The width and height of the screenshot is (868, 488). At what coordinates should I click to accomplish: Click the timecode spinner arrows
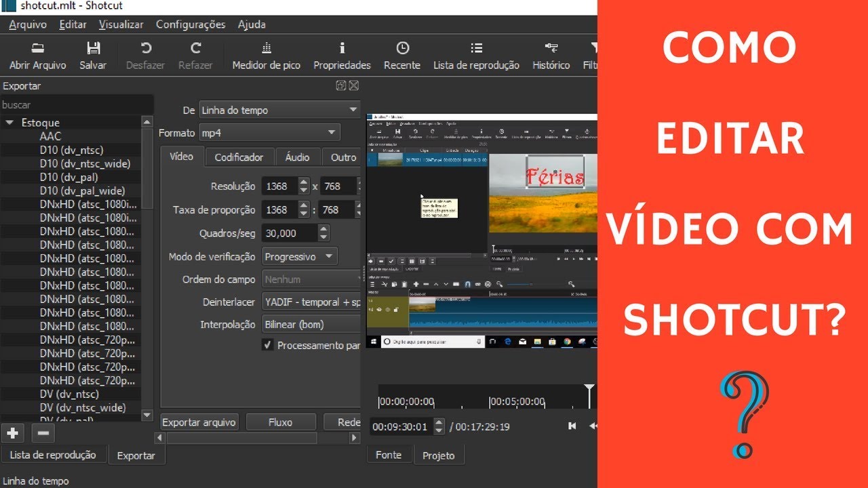(x=439, y=426)
